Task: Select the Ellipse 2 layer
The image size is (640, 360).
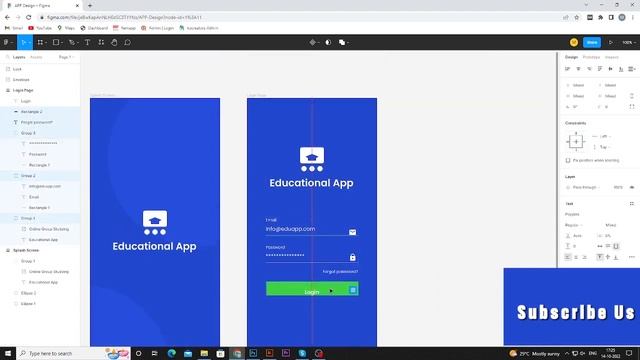Action: [x=28, y=293]
